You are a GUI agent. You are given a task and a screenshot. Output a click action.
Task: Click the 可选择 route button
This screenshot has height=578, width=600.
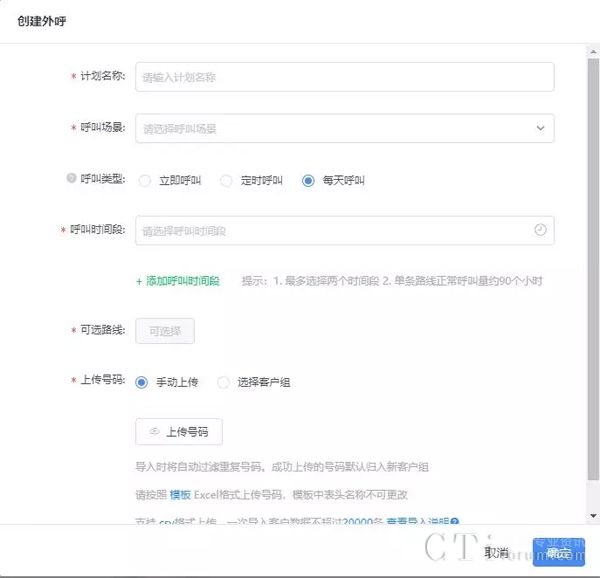[x=165, y=331]
